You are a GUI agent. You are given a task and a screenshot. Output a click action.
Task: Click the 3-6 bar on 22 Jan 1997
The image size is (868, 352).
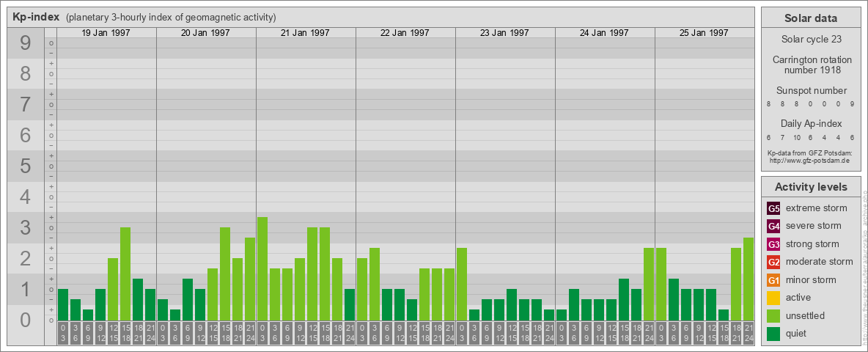[374, 284]
